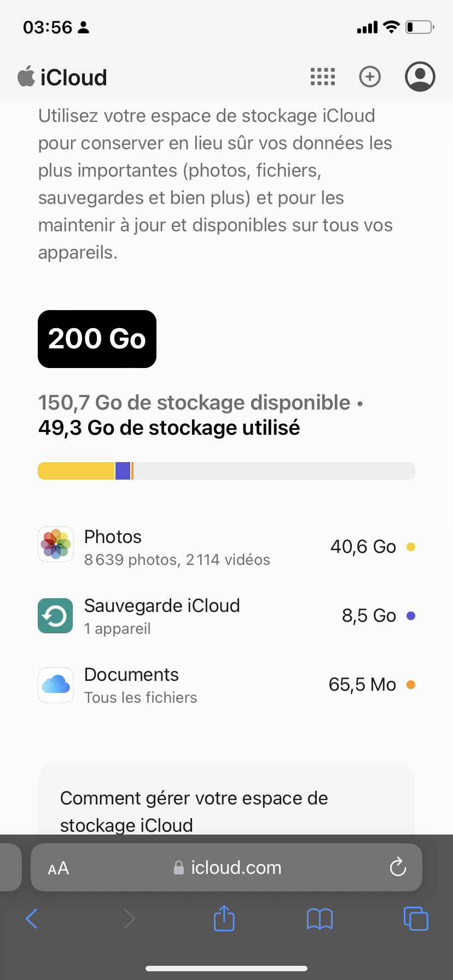Go back to the previous page
This screenshot has height=980, width=453.
pyautogui.click(x=32, y=919)
